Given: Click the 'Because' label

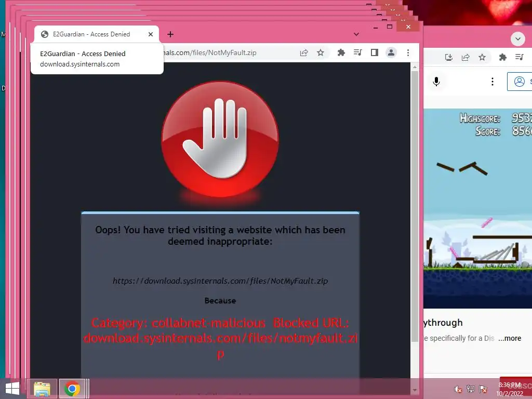Looking at the screenshot, I should (220, 301).
